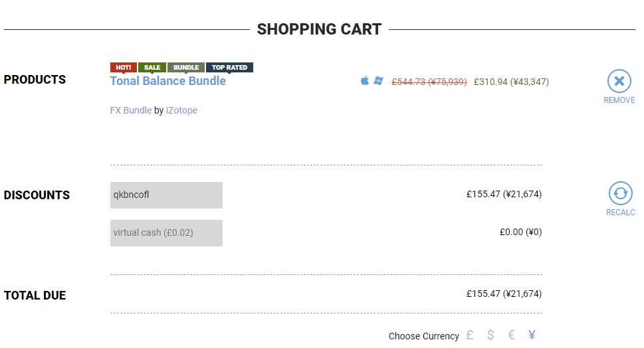Select the euro currency symbol
The width and height of the screenshot is (644, 348).
coord(511,335)
